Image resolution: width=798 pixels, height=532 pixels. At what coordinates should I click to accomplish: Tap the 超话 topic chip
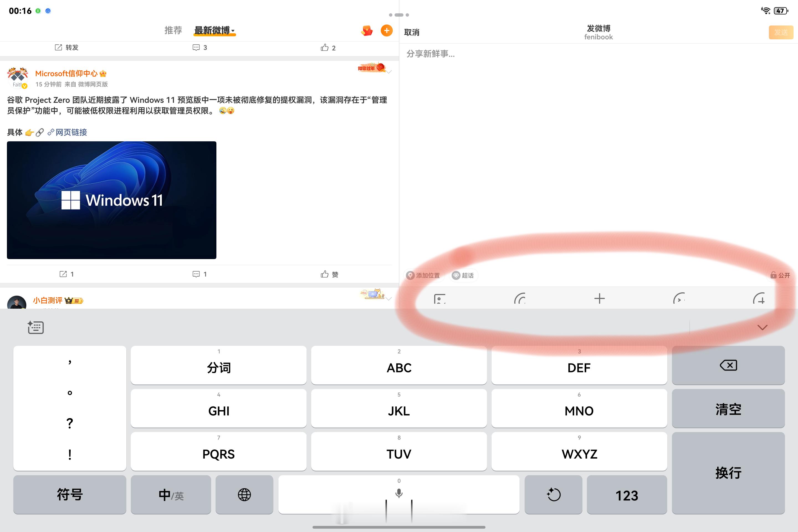(464, 275)
